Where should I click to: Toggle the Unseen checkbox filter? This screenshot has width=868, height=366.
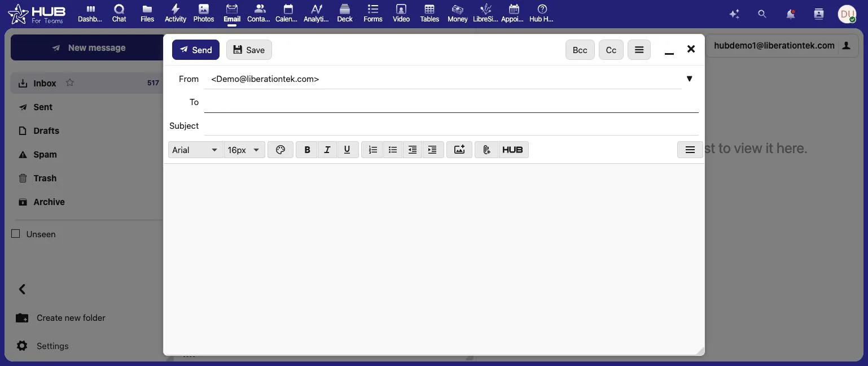coord(16,234)
